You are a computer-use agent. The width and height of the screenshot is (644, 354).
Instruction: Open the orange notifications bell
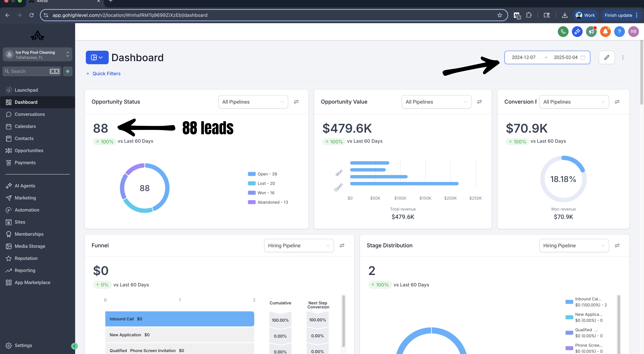(605, 32)
